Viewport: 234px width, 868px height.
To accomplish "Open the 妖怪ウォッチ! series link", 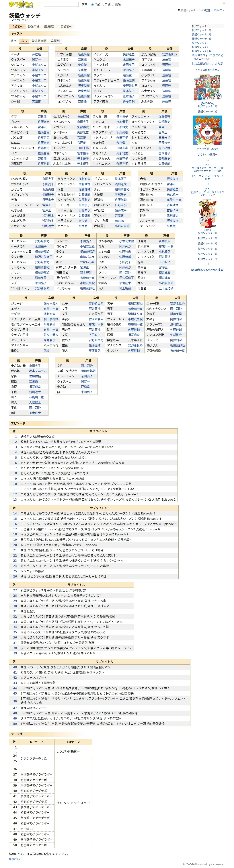I will (200, 43).
